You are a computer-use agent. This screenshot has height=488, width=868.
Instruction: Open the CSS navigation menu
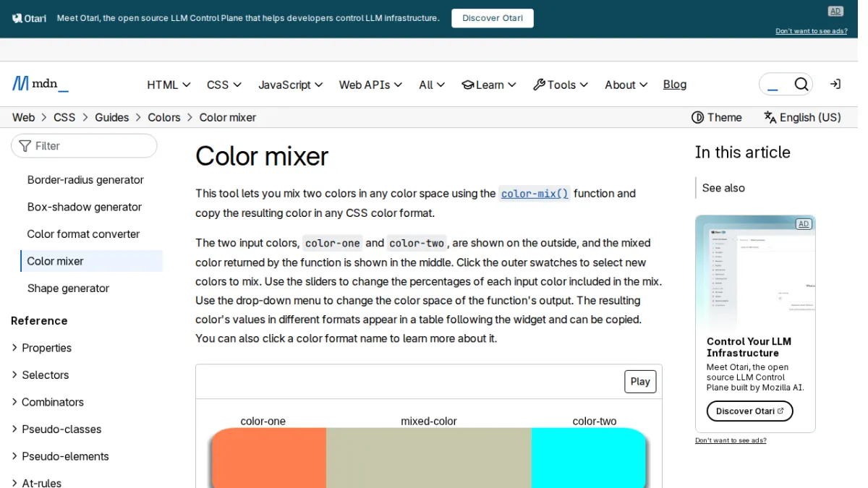(x=224, y=85)
